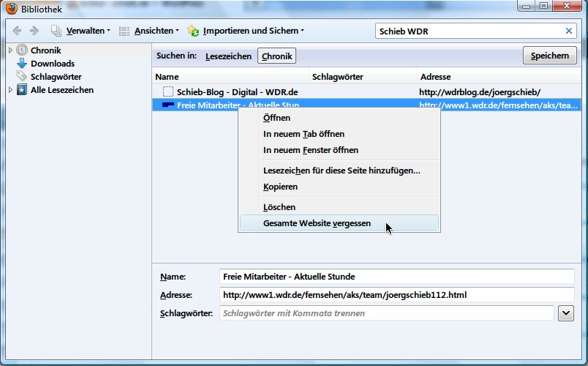The width and height of the screenshot is (588, 366).
Task: Click the Name input field
Action: [396, 276]
